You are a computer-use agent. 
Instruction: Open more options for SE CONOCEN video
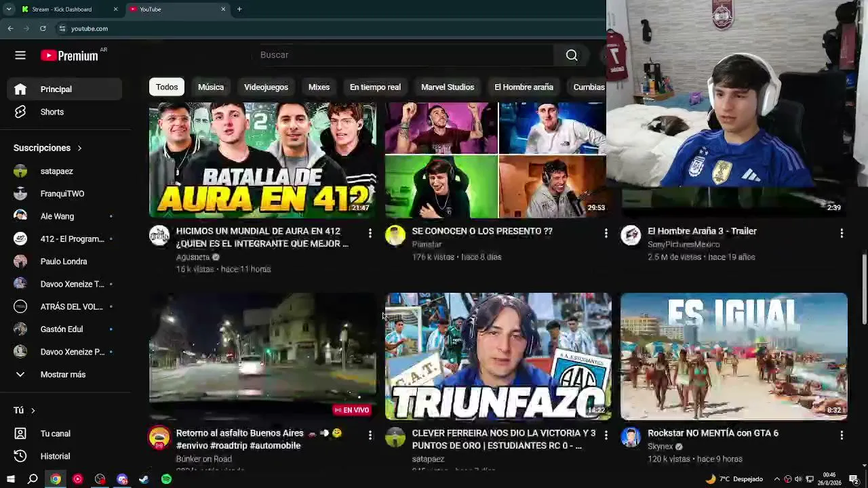[x=606, y=233]
